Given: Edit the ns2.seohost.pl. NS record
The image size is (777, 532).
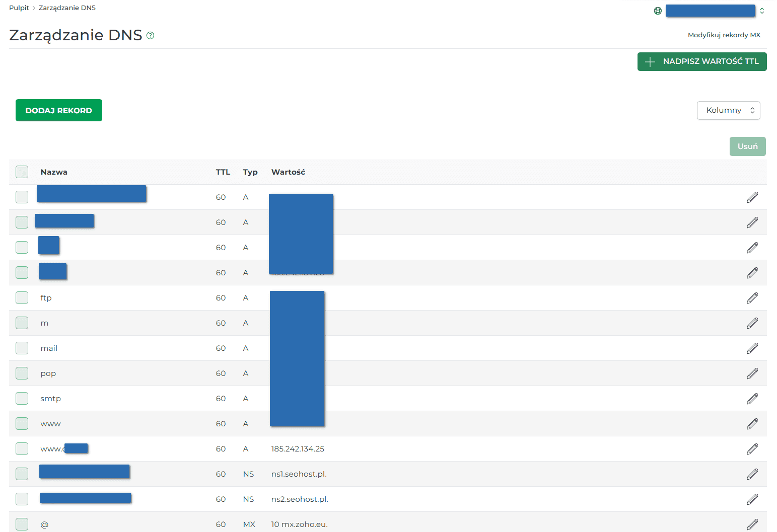Looking at the screenshot, I should click(752, 499).
